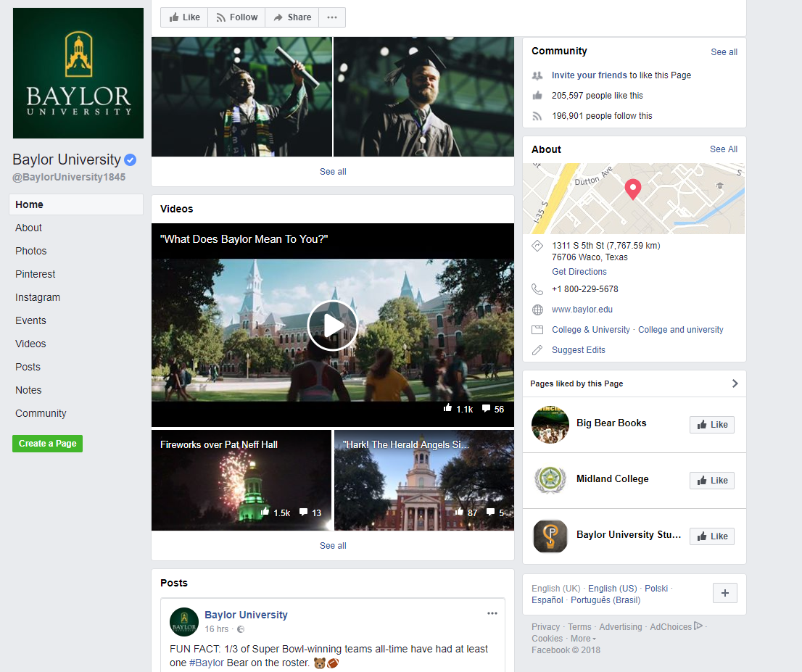This screenshot has height=672, width=802.
Task: Click the red location pin on the map
Action: click(x=633, y=190)
